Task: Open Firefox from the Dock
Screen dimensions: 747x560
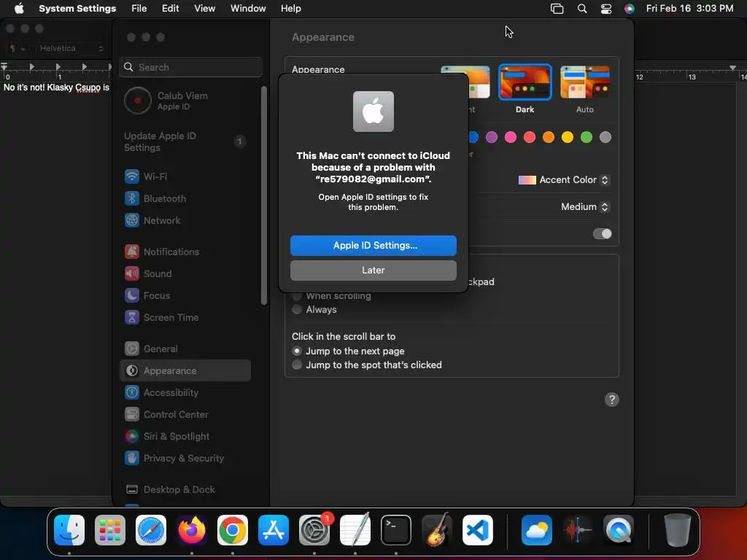Action: click(192, 530)
